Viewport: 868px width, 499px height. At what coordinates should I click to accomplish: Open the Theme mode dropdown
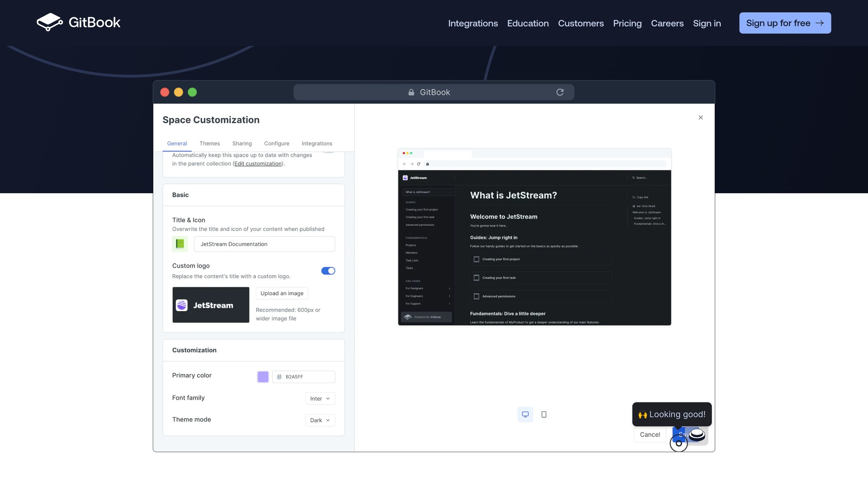(320, 420)
